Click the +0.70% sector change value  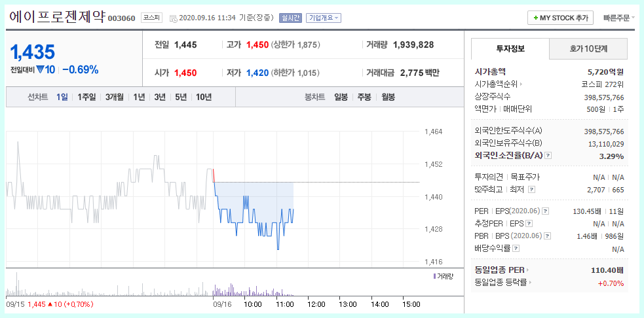pos(611,283)
